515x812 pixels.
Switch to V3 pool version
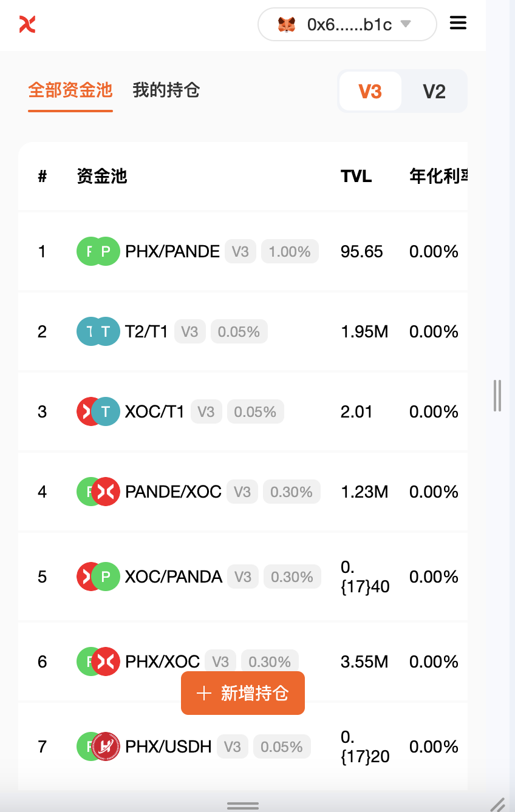point(370,91)
